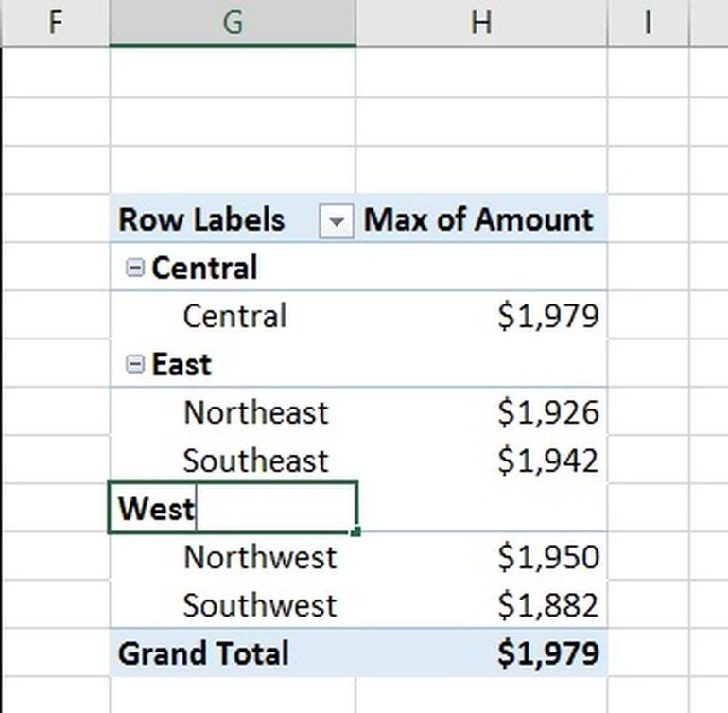Select the Northwest amount $1,950
Screen dimensions: 728x713
click(x=548, y=557)
